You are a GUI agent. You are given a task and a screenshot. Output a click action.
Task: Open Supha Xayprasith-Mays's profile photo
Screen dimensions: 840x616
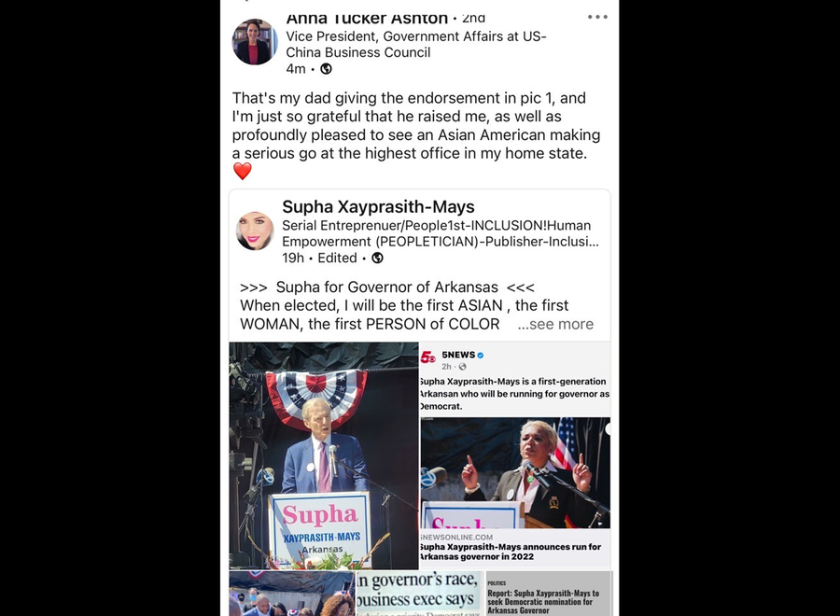255,231
